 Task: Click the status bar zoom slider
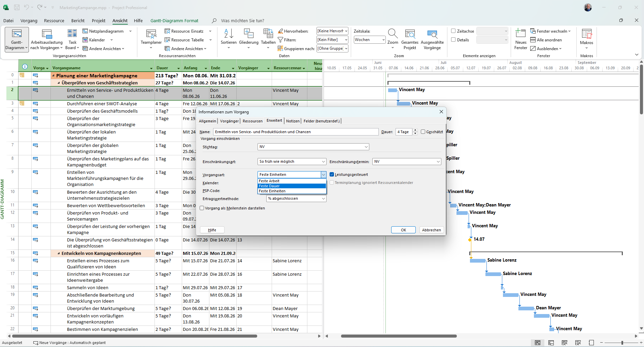[622, 343]
